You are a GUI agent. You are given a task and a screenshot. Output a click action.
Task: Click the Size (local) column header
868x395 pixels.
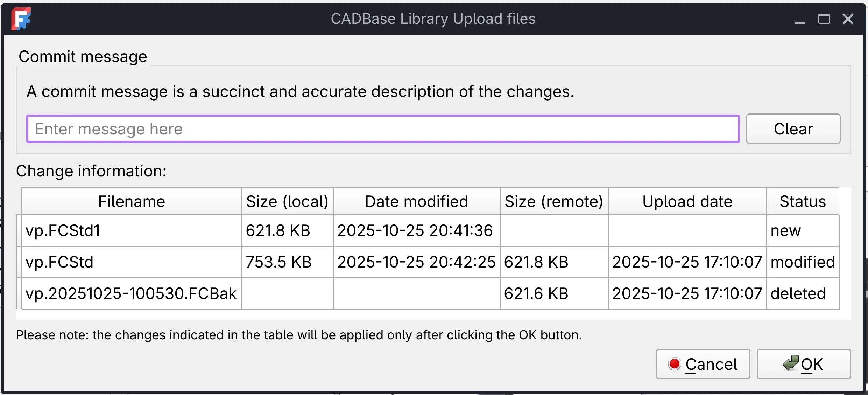(287, 201)
